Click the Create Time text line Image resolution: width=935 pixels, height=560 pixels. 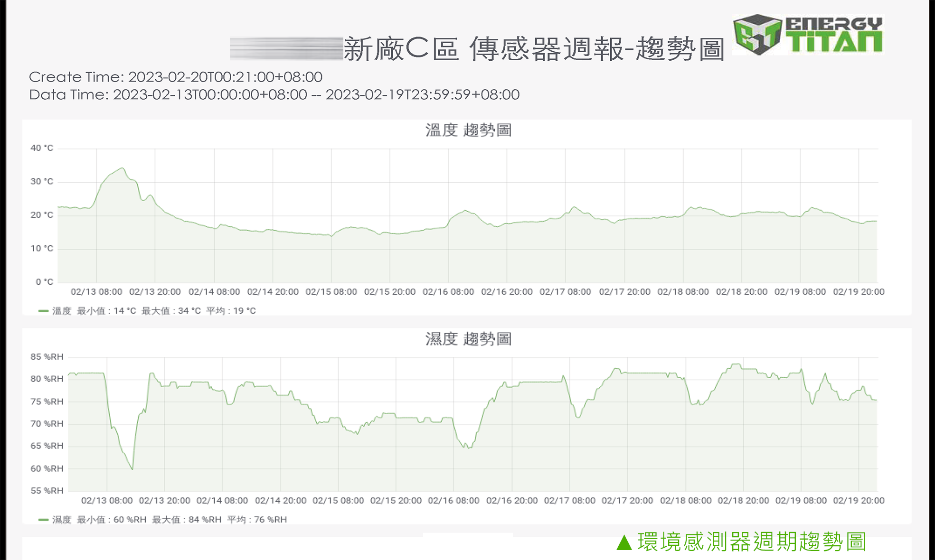(x=175, y=77)
